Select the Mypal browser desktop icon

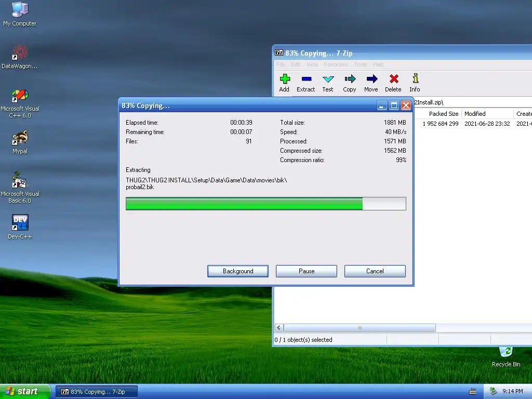(x=20, y=142)
